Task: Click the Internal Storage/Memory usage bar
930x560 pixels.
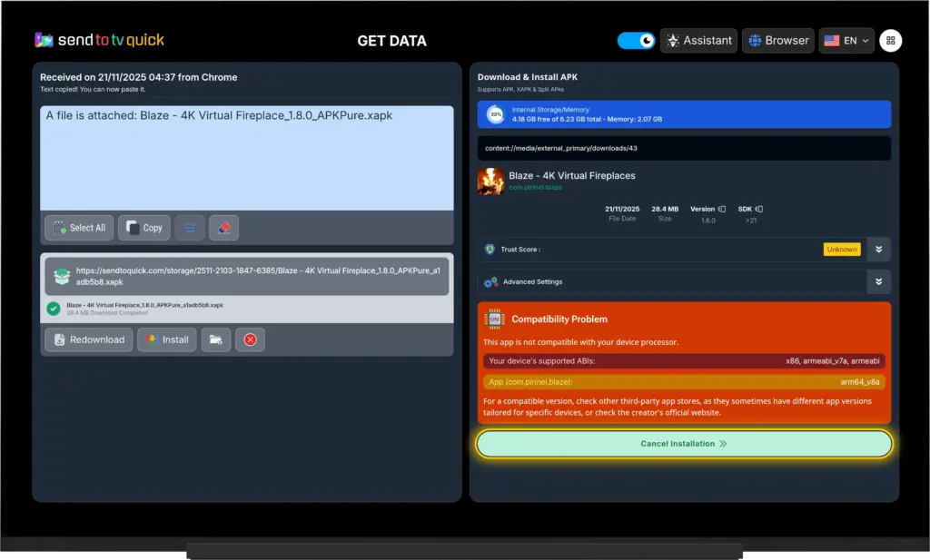Action: [684, 114]
